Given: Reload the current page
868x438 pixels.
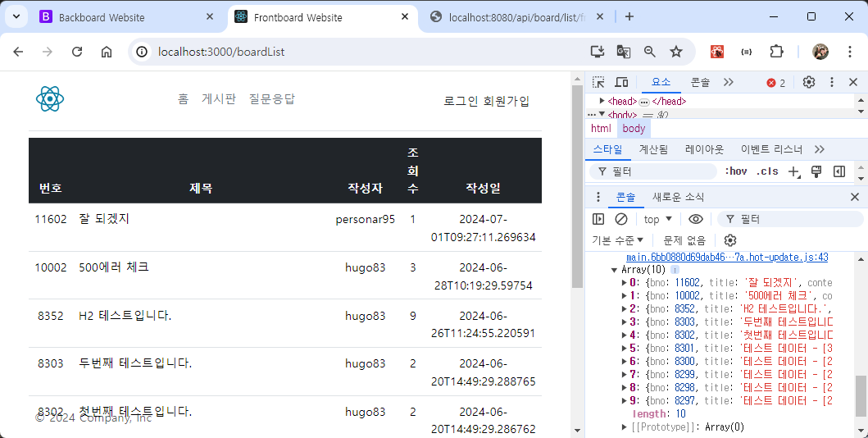Looking at the screenshot, I should 77,52.
